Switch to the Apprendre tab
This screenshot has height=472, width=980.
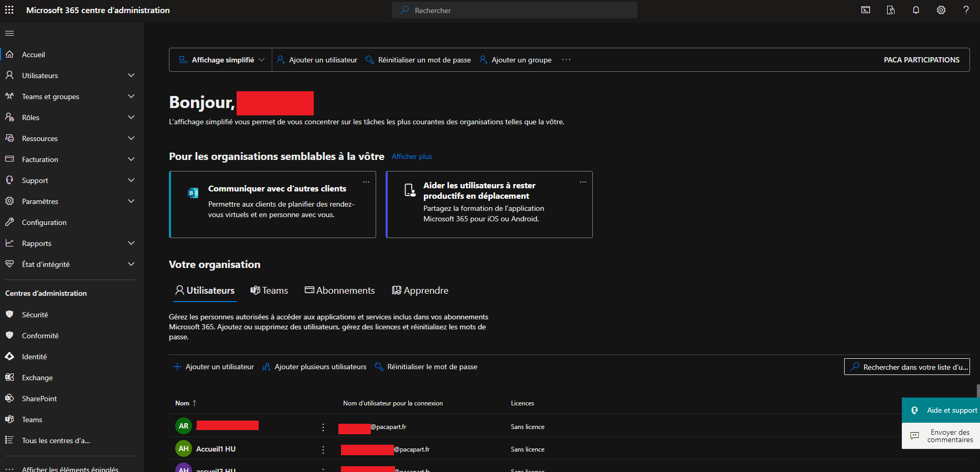[x=420, y=291]
